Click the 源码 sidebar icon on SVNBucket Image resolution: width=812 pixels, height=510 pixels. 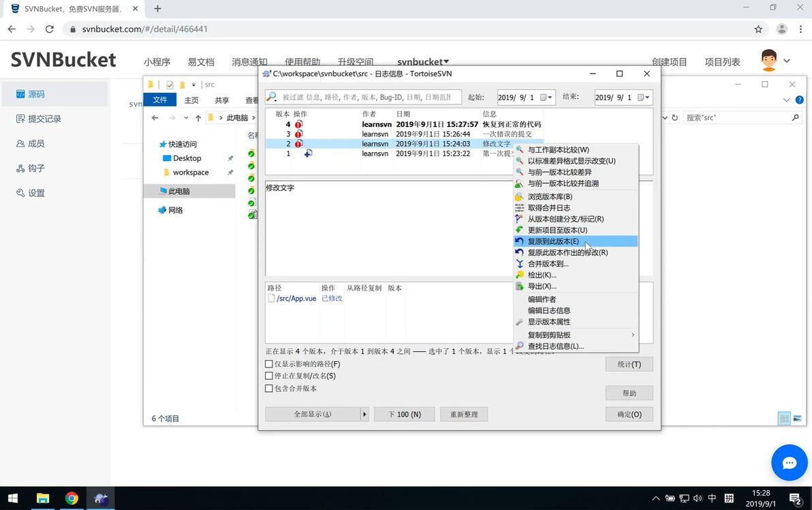[20, 94]
